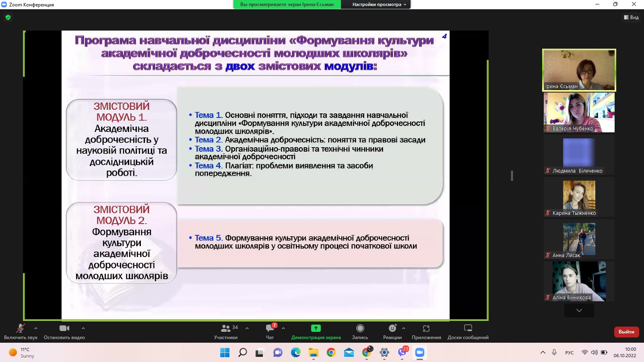Image resolution: width=644 pixels, height=362 pixels.
Task: Open the Chat panel
Action: pyautogui.click(x=270, y=332)
